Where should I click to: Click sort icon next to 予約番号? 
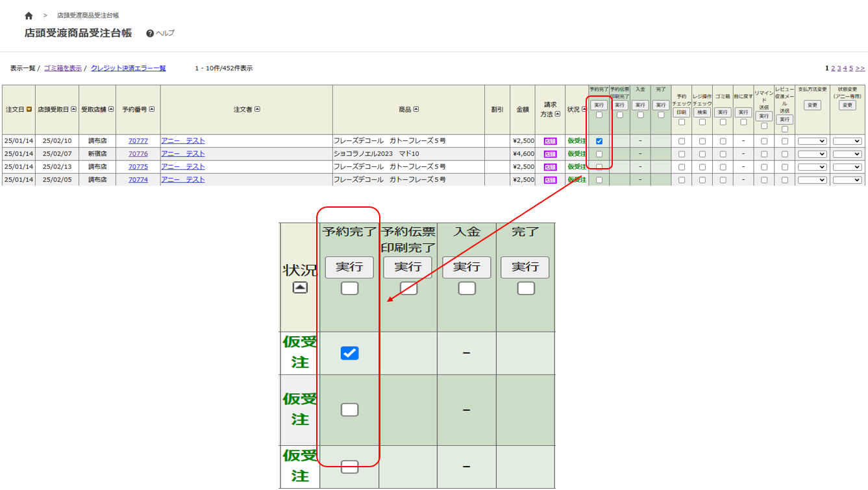[152, 110]
